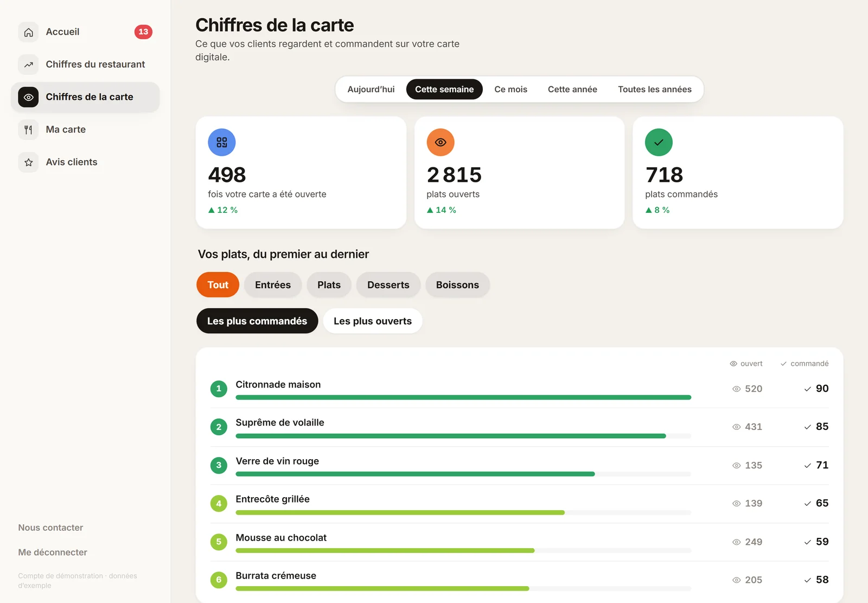Click the Burrata crémeuse dish name

pyautogui.click(x=276, y=576)
